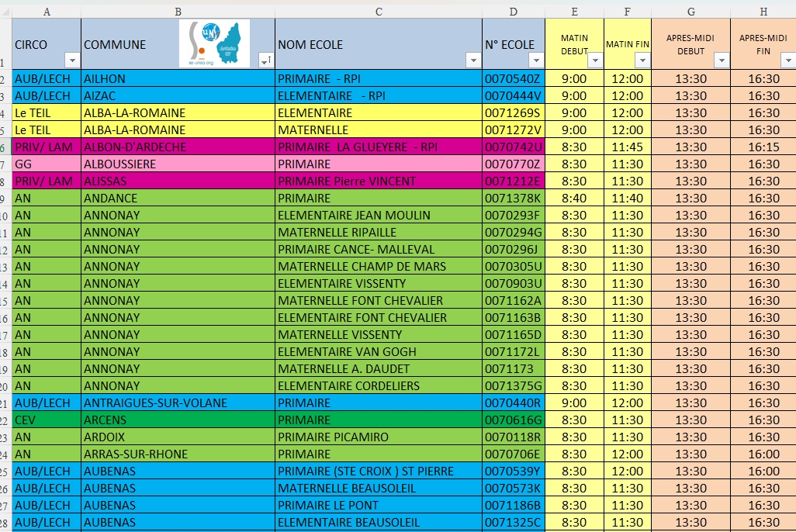This screenshot has width=796, height=532.
Task: Select the green CEV cell
Action: [47, 420]
